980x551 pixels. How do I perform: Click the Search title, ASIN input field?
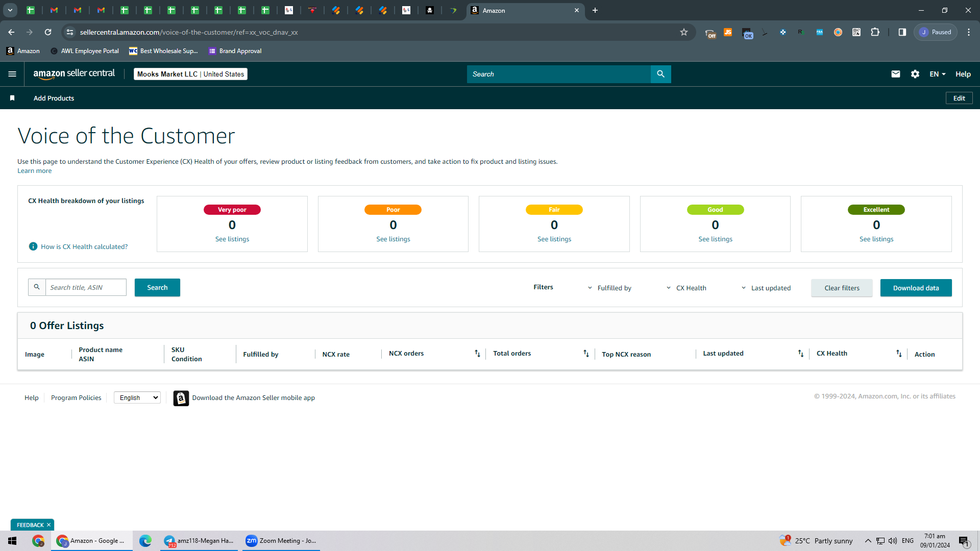[86, 287]
